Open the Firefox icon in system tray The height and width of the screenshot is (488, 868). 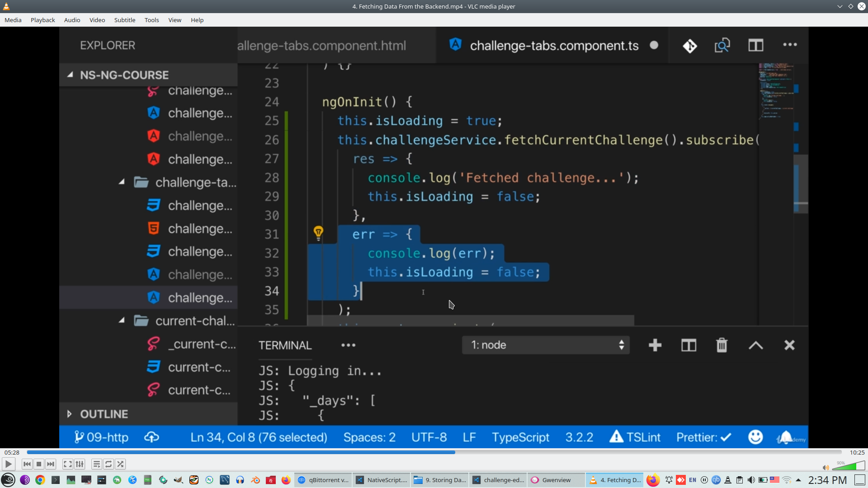pos(653,480)
